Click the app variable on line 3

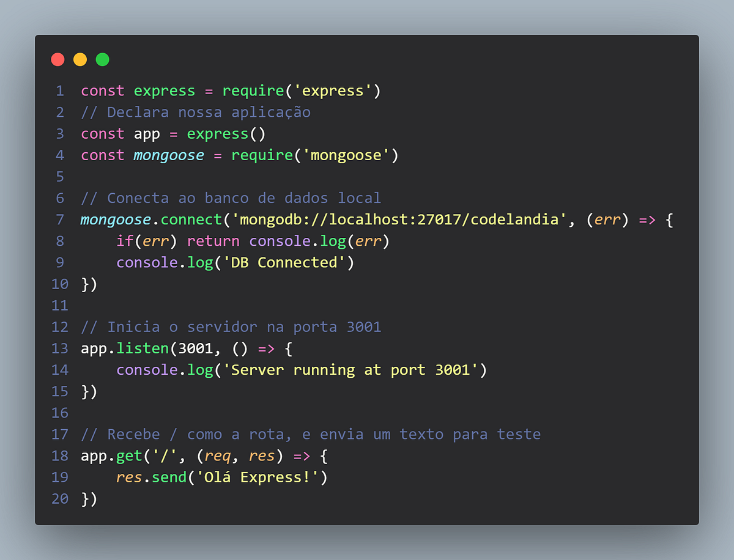click(147, 134)
